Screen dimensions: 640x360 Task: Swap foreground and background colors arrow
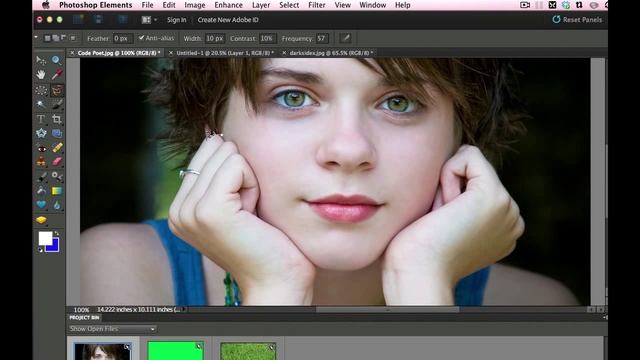57,233
